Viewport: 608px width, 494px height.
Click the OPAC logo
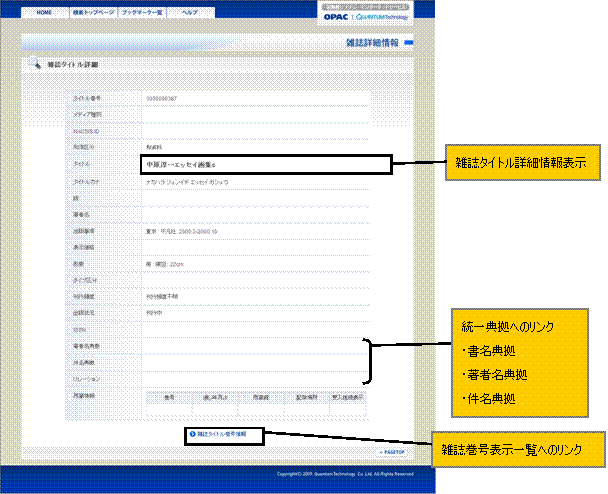click(x=338, y=17)
